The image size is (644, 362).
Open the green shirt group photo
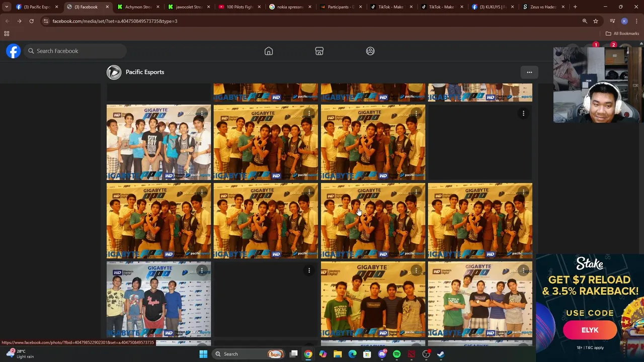pyautogui.click(x=373, y=299)
